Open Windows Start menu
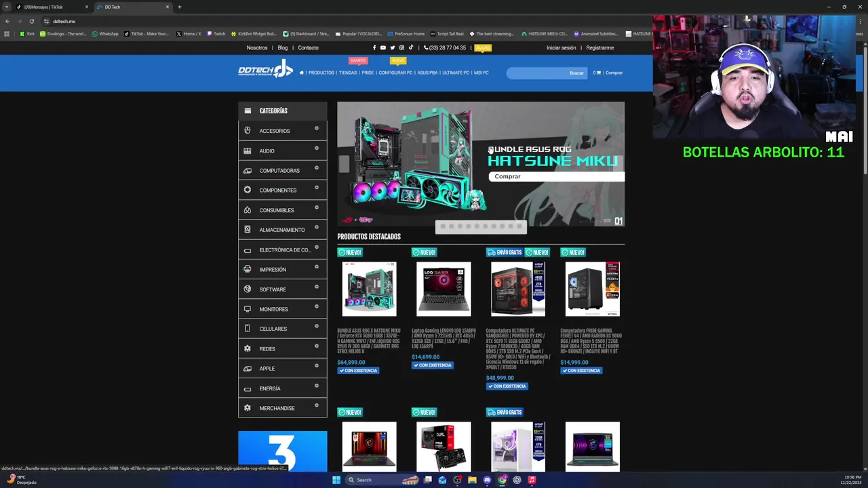The image size is (868, 488). [336, 480]
